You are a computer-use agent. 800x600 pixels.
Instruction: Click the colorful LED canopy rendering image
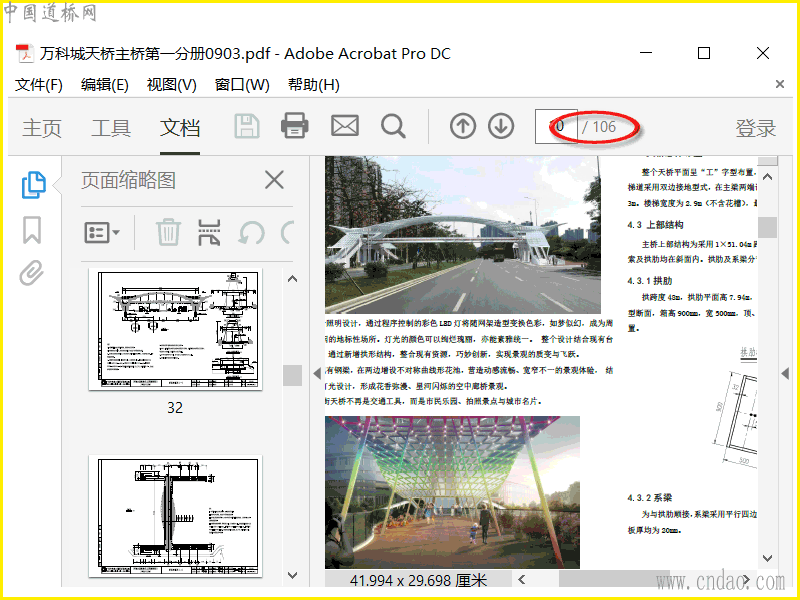(x=452, y=492)
